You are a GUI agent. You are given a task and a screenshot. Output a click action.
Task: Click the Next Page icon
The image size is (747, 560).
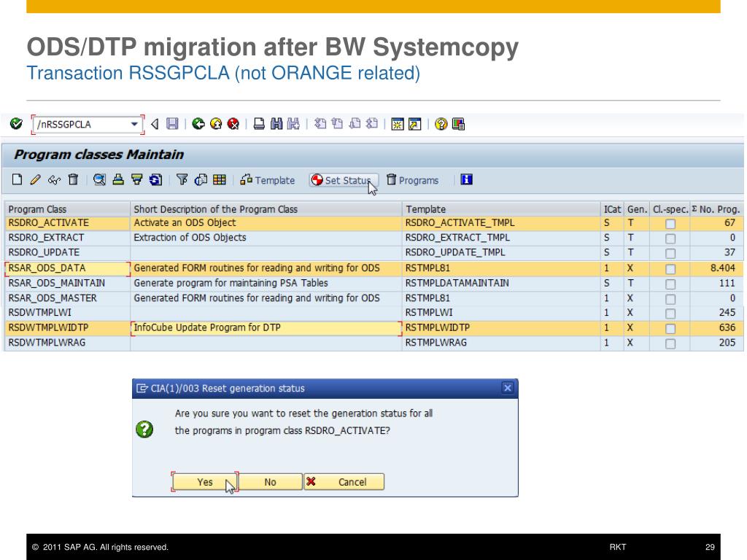355,124
